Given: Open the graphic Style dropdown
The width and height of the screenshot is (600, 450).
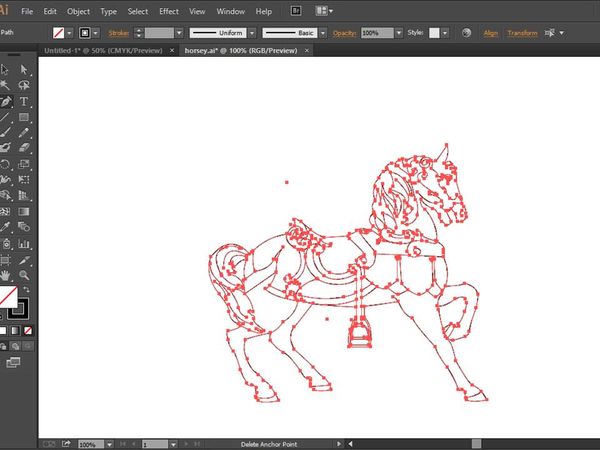Looking at the screenshot, I should point(445,33).
